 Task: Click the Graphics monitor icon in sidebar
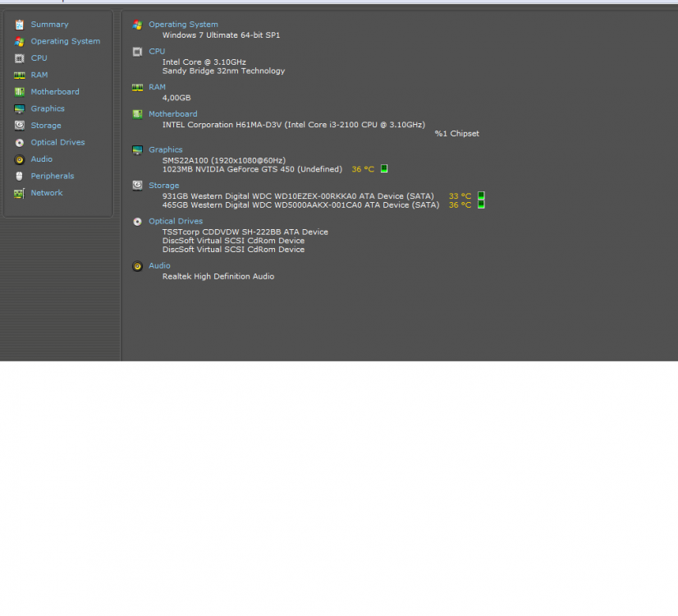(x=20, y=109)
